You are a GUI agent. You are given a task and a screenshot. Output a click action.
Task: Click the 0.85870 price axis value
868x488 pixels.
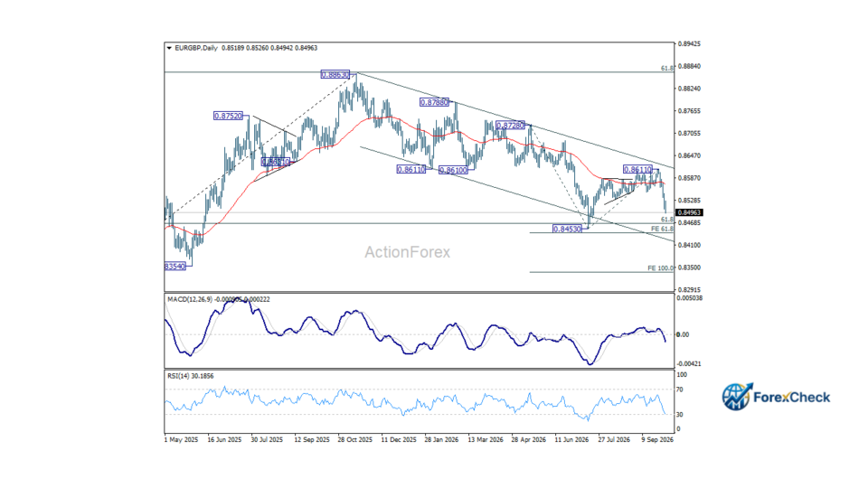689,178
